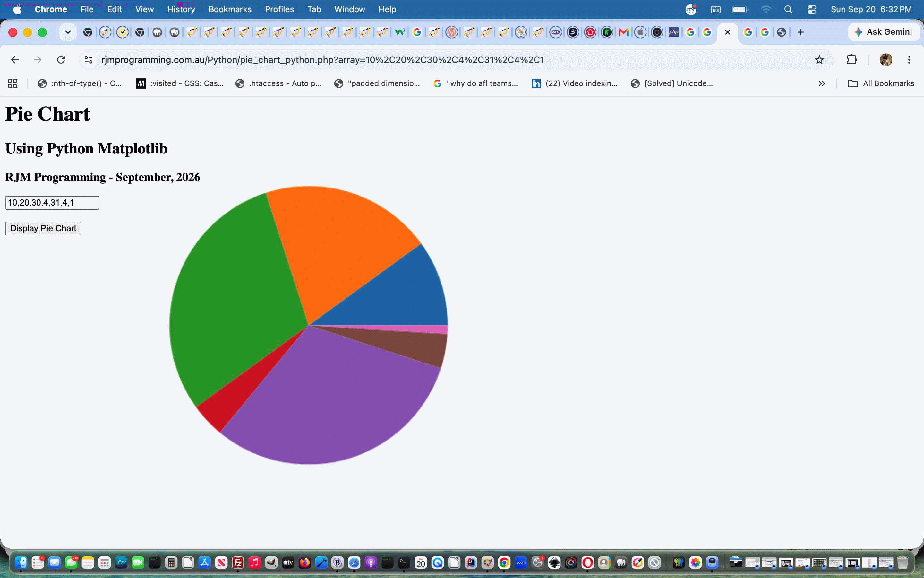Open the ':nth-of-type() - C...' bookmark
The height and width of the screenshot is (578, 924).
click(80, 83)
